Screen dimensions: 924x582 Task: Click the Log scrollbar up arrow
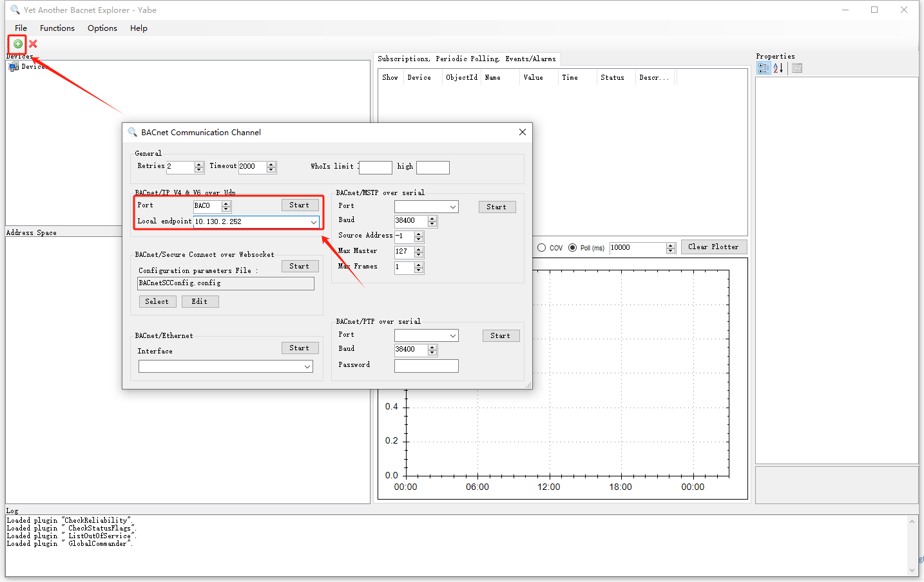(x=912, y=521)
